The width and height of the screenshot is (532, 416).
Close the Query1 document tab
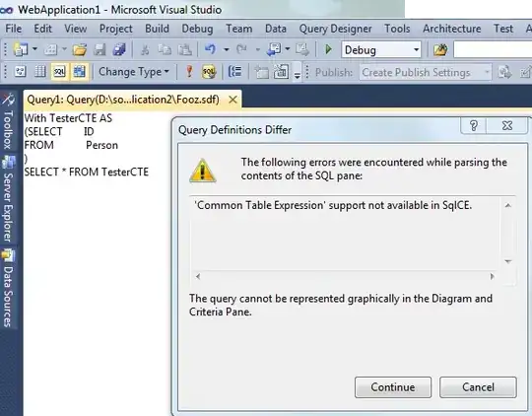(233, 100)
